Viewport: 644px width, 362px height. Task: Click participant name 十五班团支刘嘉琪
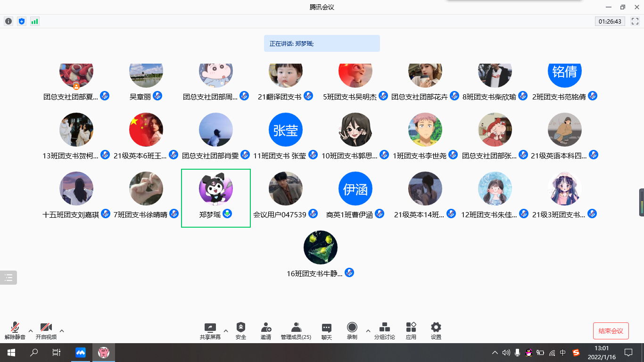pyautogui.click(x=71, y=214)
